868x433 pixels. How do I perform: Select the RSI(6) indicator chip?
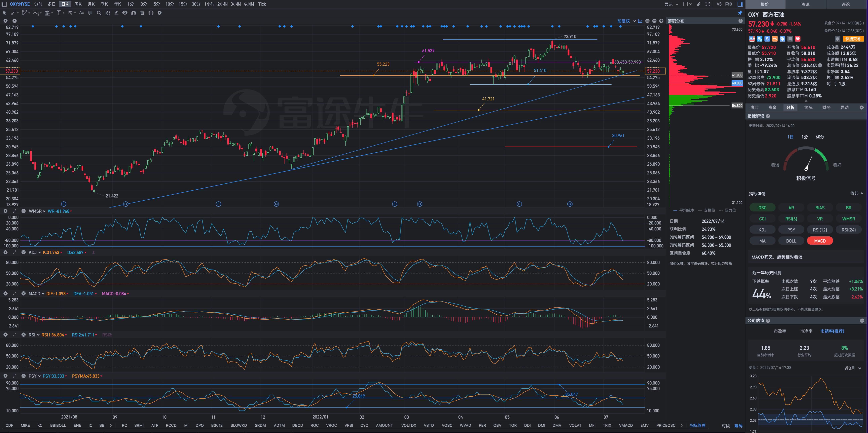pyautogui.click(x=791, y=219)
